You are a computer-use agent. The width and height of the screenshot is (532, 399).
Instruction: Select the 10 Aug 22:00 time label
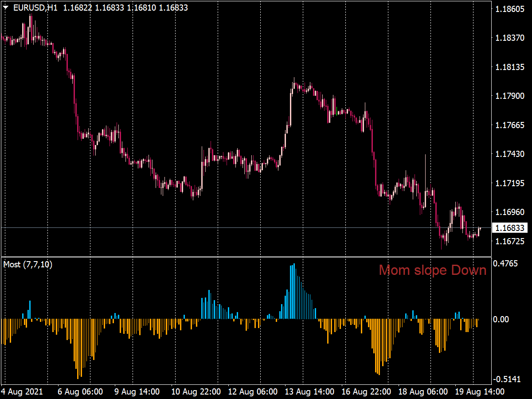(196, 392)
